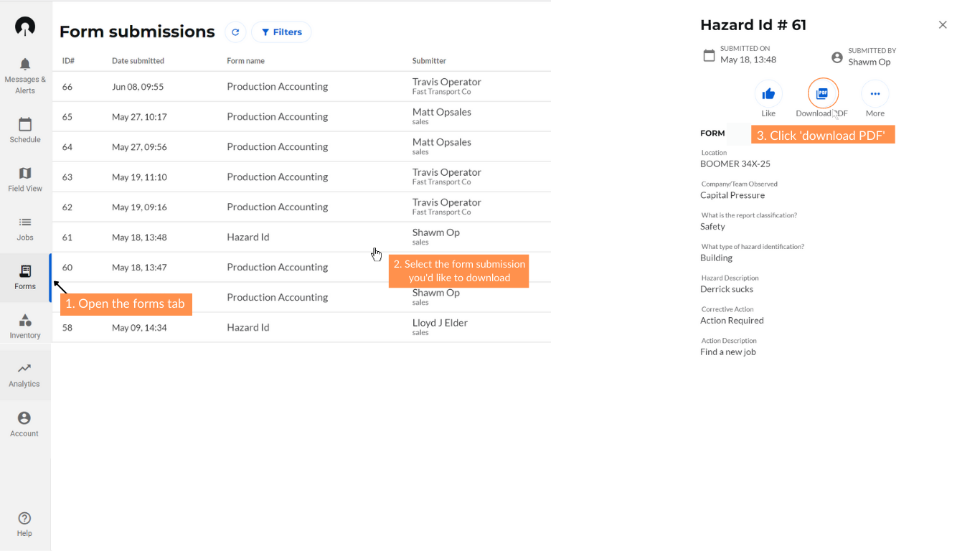Image resolution: width=980 pixels, height=551 pixels.
Task: Close the Hazard Id # 61 panel
Action: click(943, 25)
